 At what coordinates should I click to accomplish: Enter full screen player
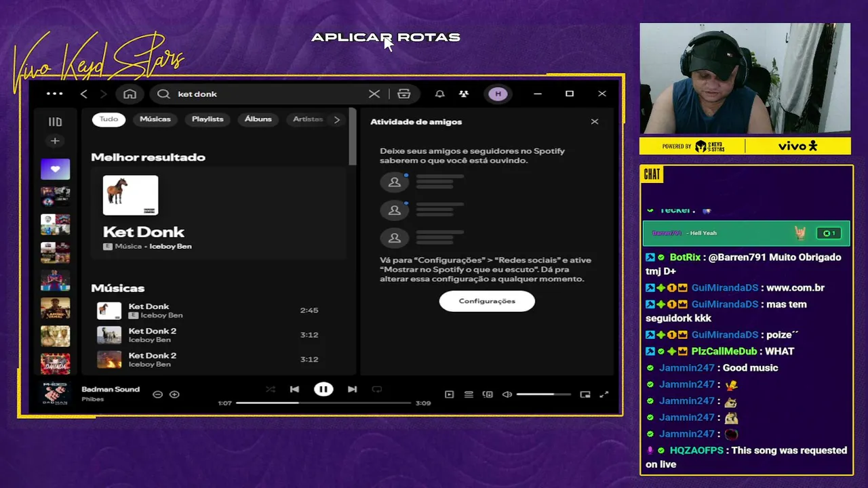tap(604, 394)
